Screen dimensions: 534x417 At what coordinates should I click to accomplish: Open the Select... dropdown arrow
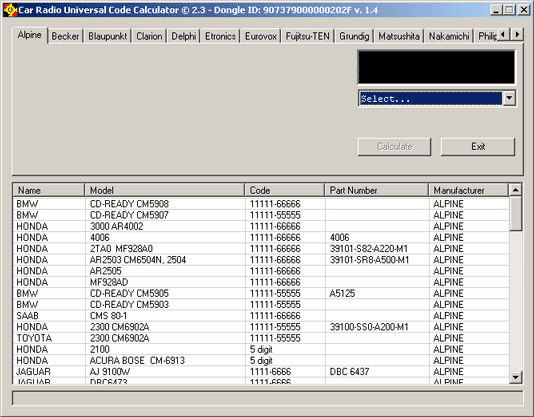[x=509, y=98]
